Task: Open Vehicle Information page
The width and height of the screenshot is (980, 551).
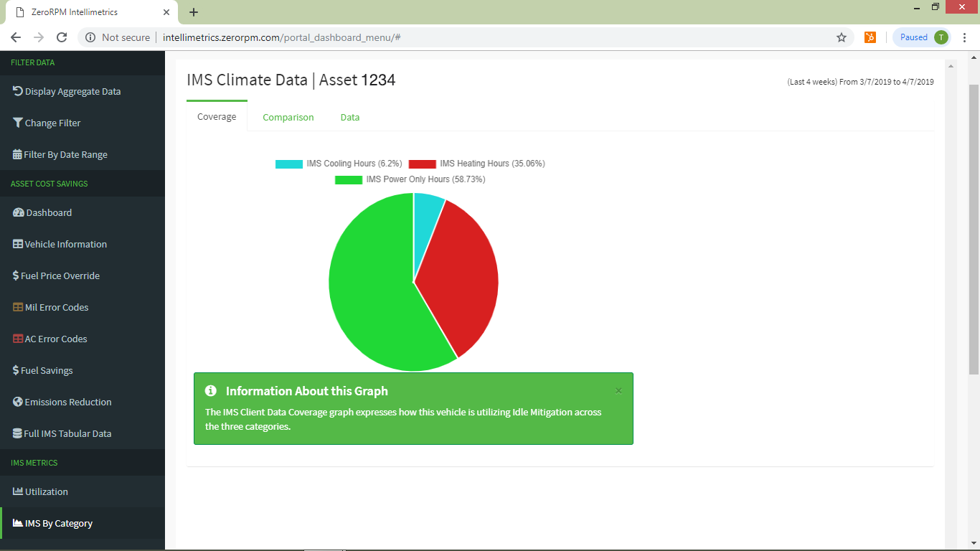Action: coord(83,244)
